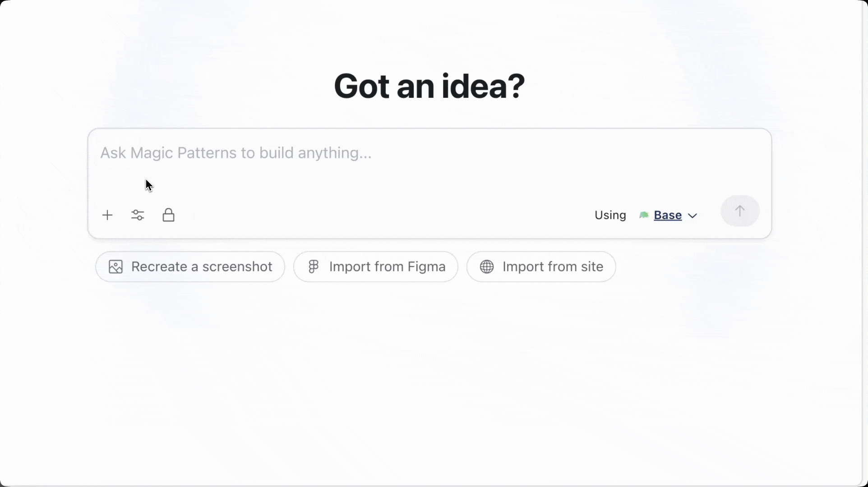Click the picture icon in Recreate a screenshot
Image resolution: width=868 pixels, height=487 pixels.
tap(115, 266)
